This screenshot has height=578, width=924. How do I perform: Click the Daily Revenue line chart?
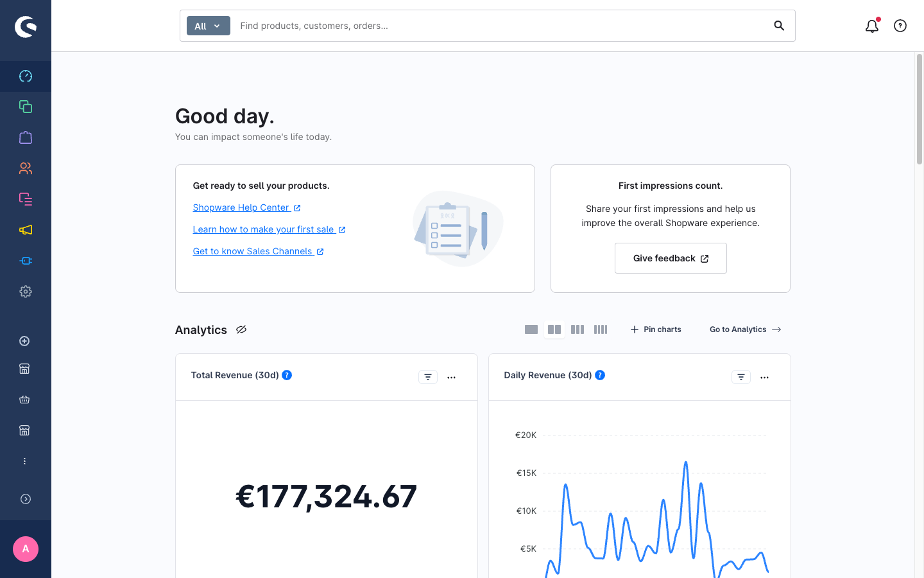click(x=656, y=519)
